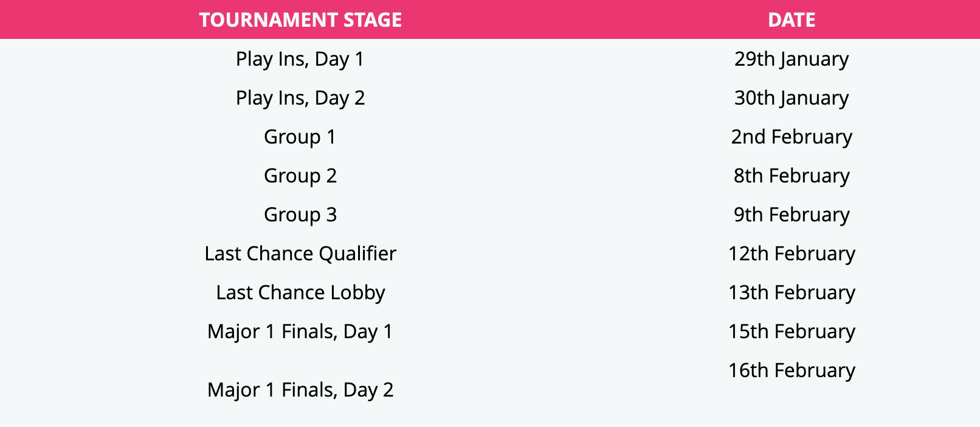This screenshot has height=427, width=980.
Task: Select the Last Chance Qualifier stage
Action: [300, 254]
